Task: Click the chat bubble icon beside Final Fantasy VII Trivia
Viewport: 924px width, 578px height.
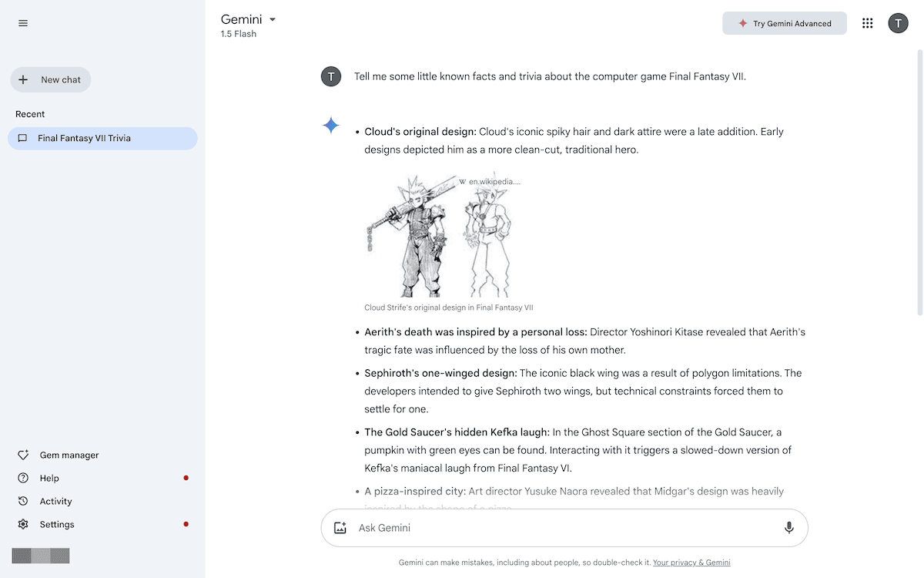Action: (23, 139)
